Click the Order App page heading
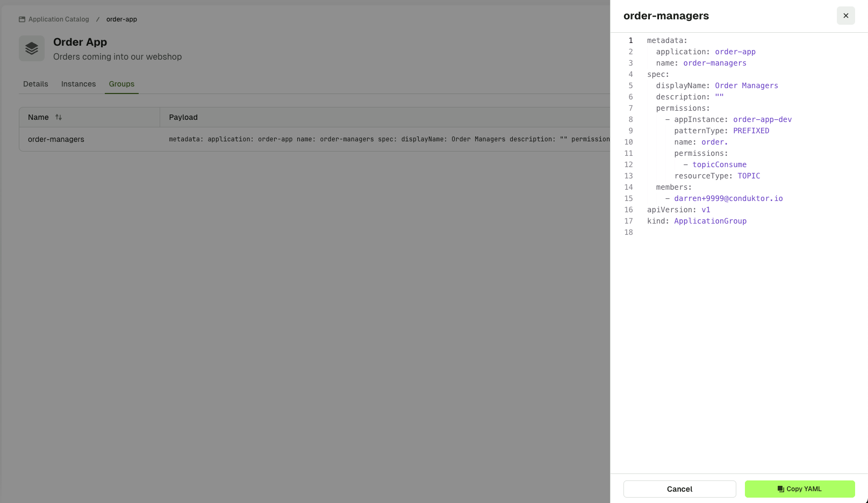This screenshot has width=868, height=503. (x=80, y=42)
